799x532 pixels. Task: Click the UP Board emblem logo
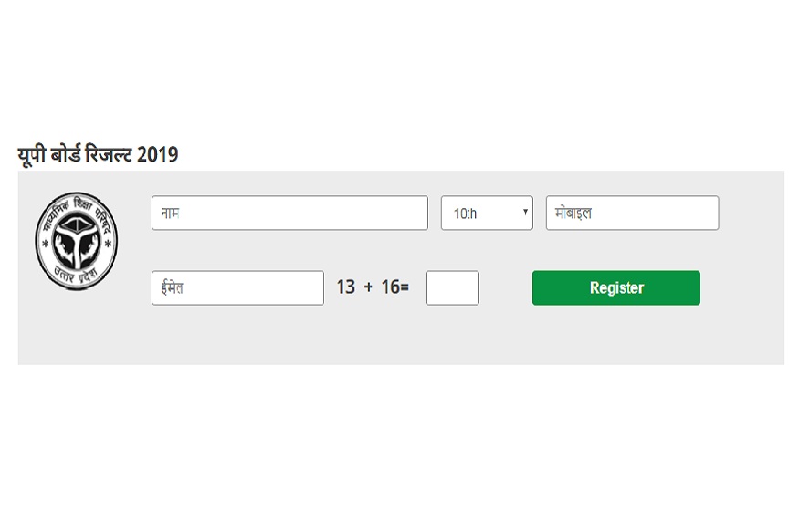[x=77, y=242]
